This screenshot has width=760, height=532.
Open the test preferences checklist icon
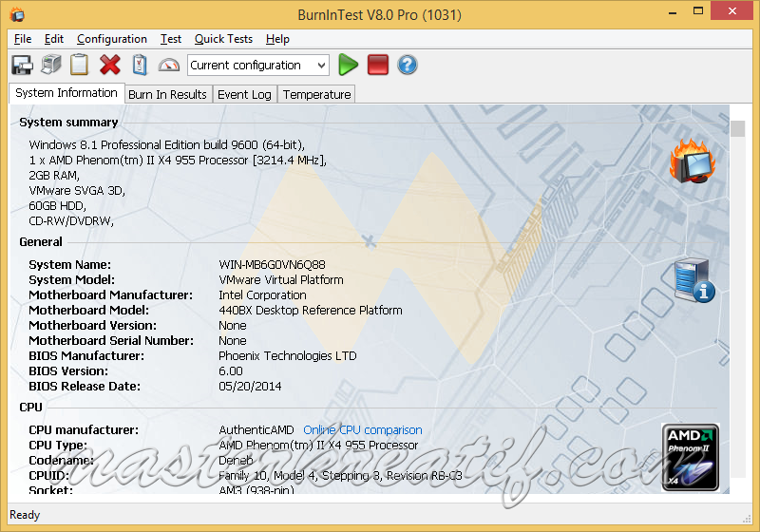pos(140,65)
